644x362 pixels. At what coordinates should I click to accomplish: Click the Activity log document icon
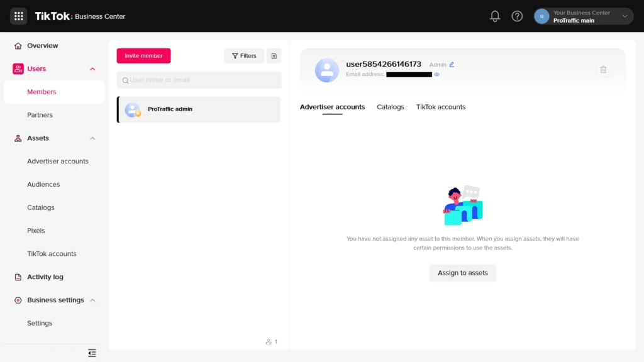point(18,277)
